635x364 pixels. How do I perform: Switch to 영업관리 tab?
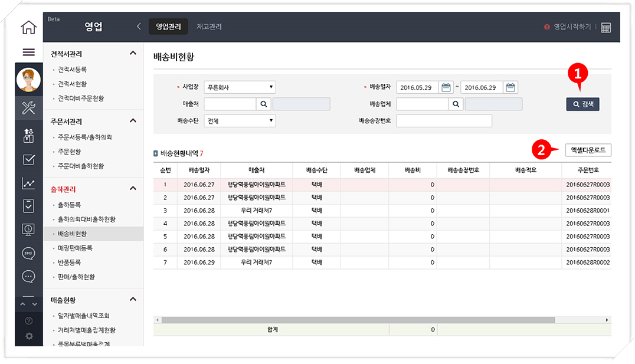pos(168,27)
